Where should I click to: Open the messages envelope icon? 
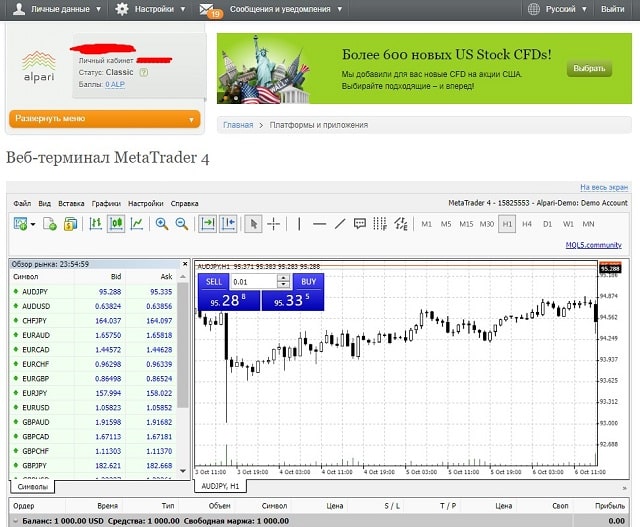point(210,9)
